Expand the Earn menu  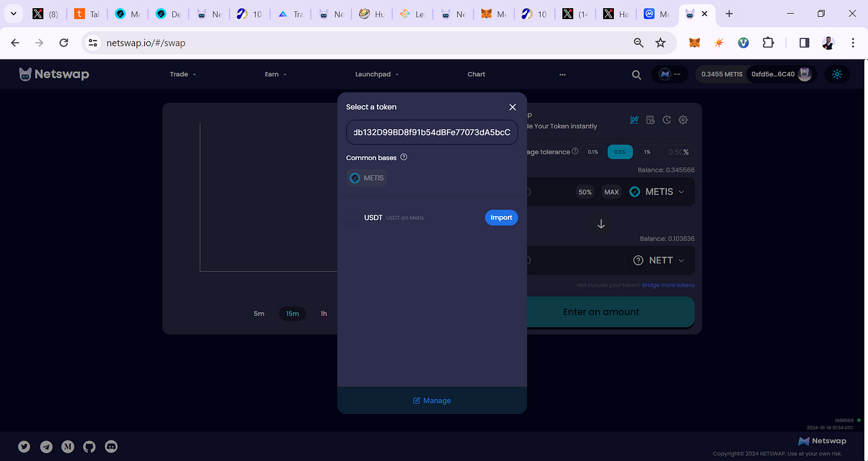tap(276, 74)
